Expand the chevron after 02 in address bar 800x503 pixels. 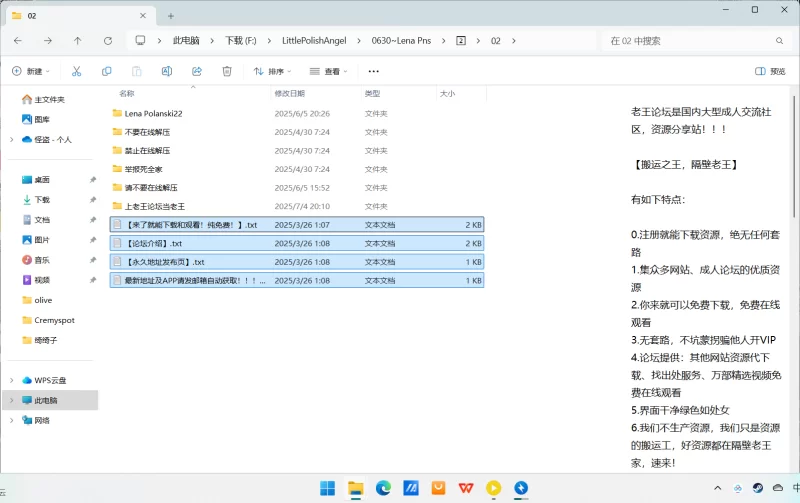[x=514, y=41]
